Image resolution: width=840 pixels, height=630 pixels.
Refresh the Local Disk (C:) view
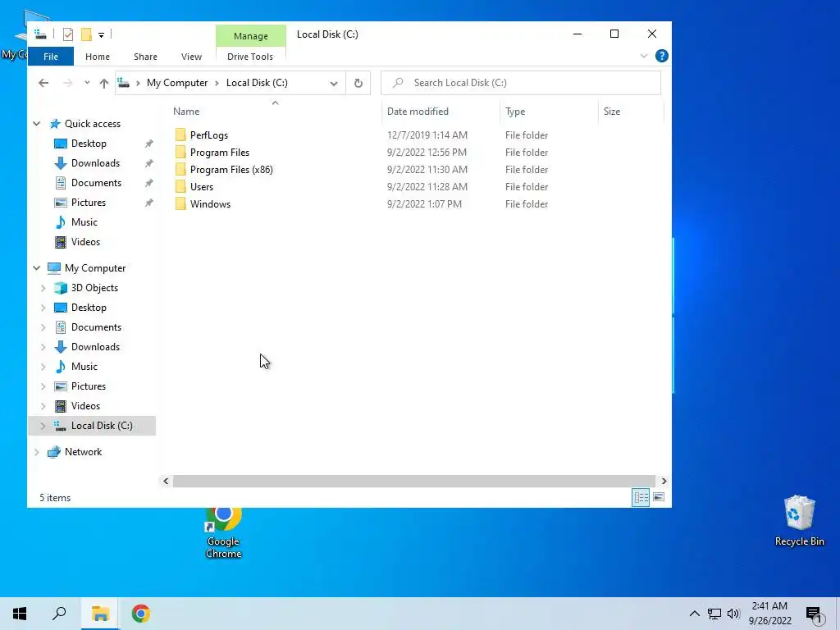point(358,83)
